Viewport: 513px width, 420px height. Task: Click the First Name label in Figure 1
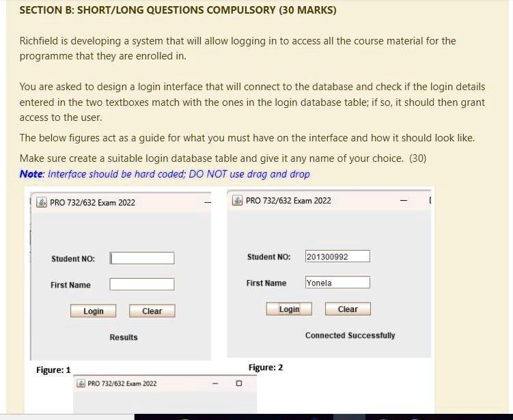tap(70, 285)
